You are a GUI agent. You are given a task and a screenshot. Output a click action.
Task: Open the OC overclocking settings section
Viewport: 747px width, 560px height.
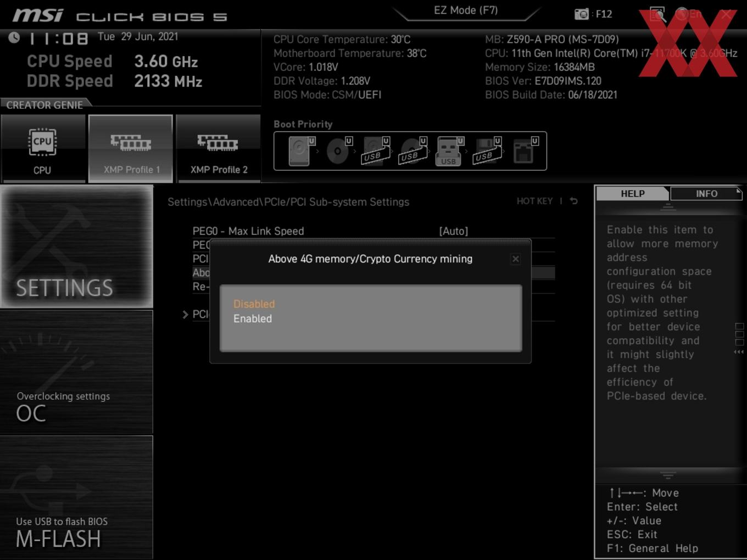pyautogui.click(x=76, y=372)
